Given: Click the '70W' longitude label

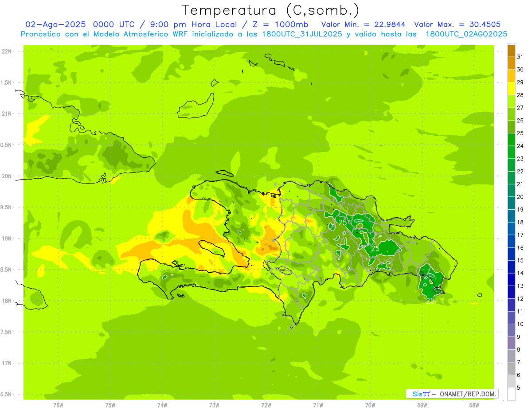Looking at the screenshot, I should [370, 405].
